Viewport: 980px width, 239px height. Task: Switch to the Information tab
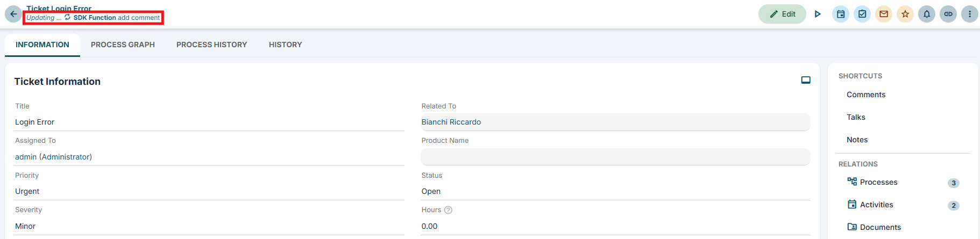(x=42, y=45)
